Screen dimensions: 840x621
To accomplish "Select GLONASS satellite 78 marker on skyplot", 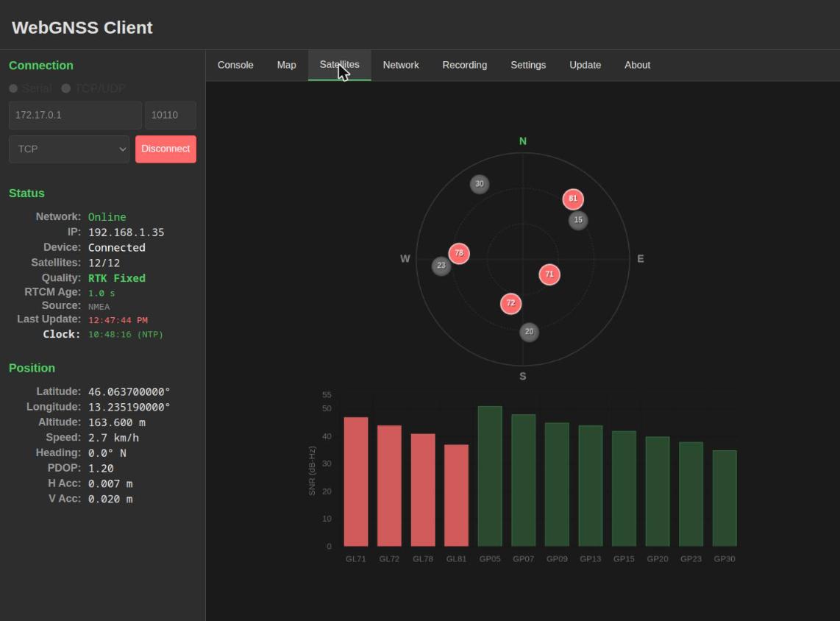I will 459,253.
